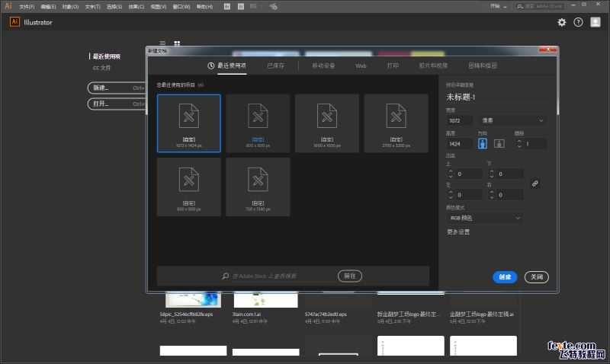Open settings via the gear icon
This screenshot has height=364, width=610.
pyautogui.click(x=562, y=22)
